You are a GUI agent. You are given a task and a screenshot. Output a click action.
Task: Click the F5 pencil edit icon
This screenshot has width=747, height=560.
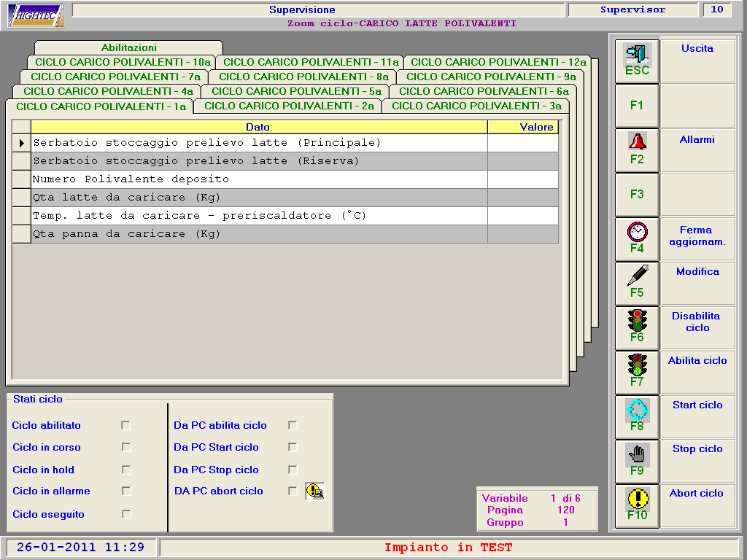pos(637,276)
